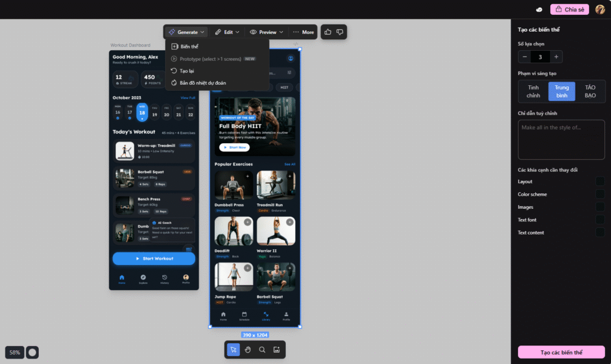Image resolution: width=611 pixels, height=364 pixels.
Task: Increase the number of options with plus
Action: point(556,57)
